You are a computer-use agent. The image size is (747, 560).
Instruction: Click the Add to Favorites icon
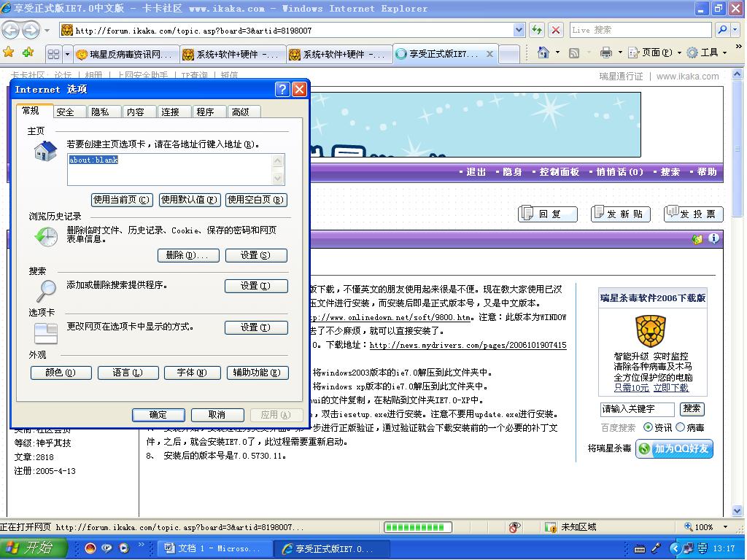(28, 52)
